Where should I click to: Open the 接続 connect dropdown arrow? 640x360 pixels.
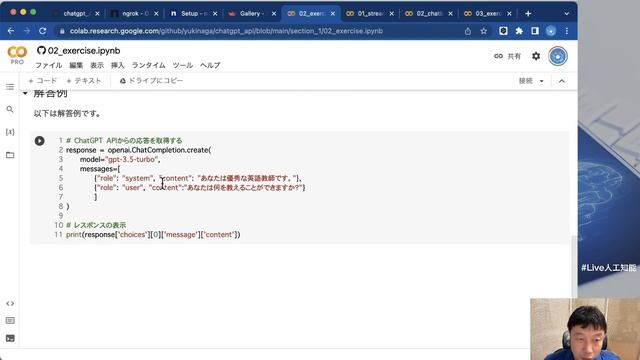pos(542,81)
